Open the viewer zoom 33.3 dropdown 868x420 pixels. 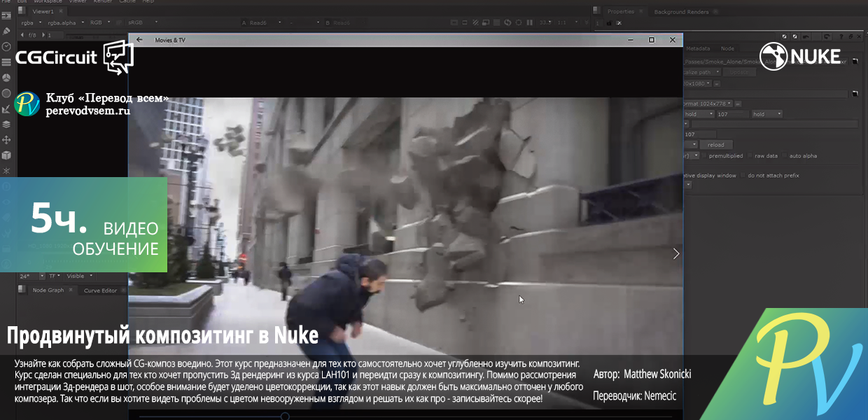(545, 22)
